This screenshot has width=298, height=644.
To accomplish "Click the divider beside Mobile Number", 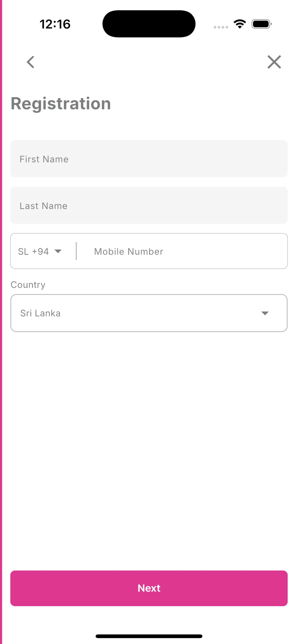I will (x=76, y=251).
